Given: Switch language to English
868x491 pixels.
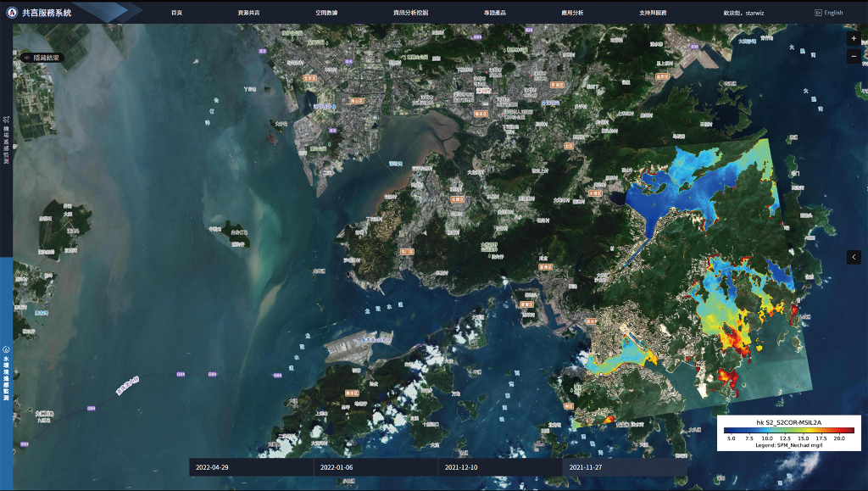Looking at the screenshot, I should click(x=833, y=13).
